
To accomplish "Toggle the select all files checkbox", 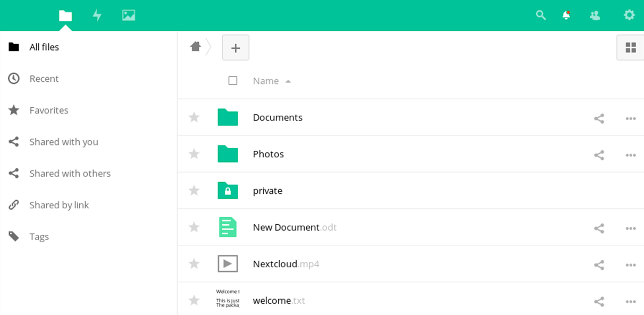I will point(232,81).
